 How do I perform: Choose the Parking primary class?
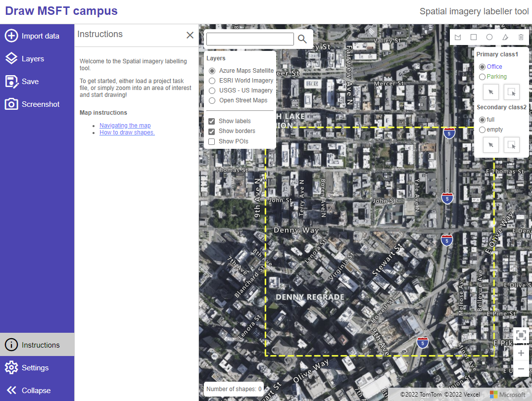click(482, 77)
